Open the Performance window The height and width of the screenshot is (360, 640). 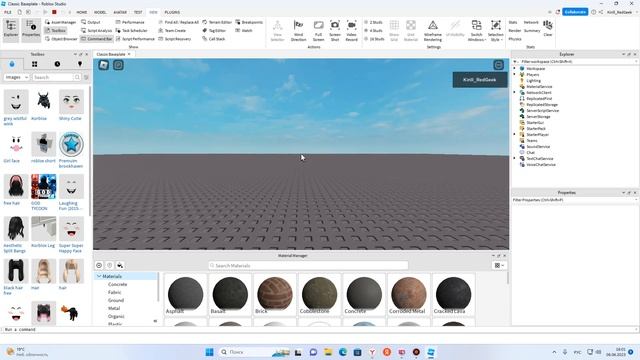pos(130,22)
